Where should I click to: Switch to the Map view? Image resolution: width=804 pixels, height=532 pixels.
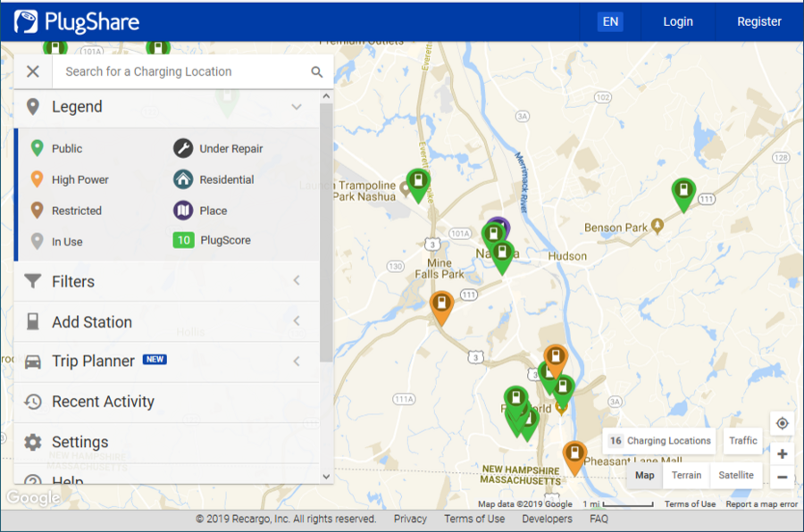[644, 476]
